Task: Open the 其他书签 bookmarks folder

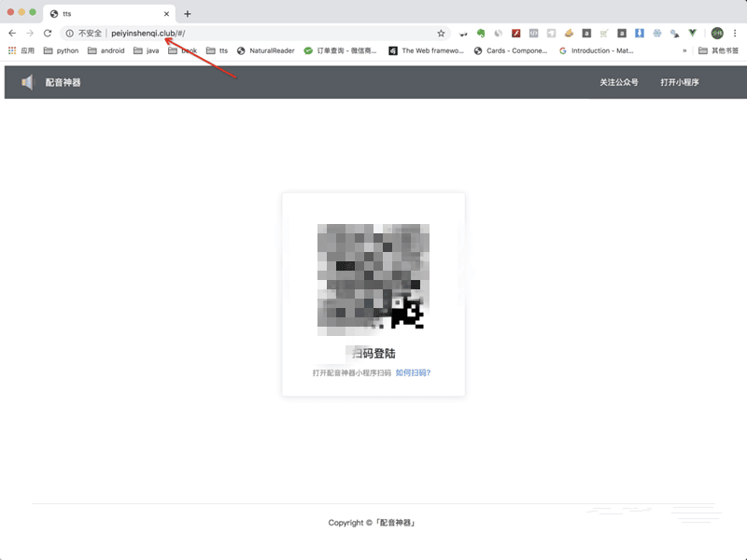Action: [718, 50]
